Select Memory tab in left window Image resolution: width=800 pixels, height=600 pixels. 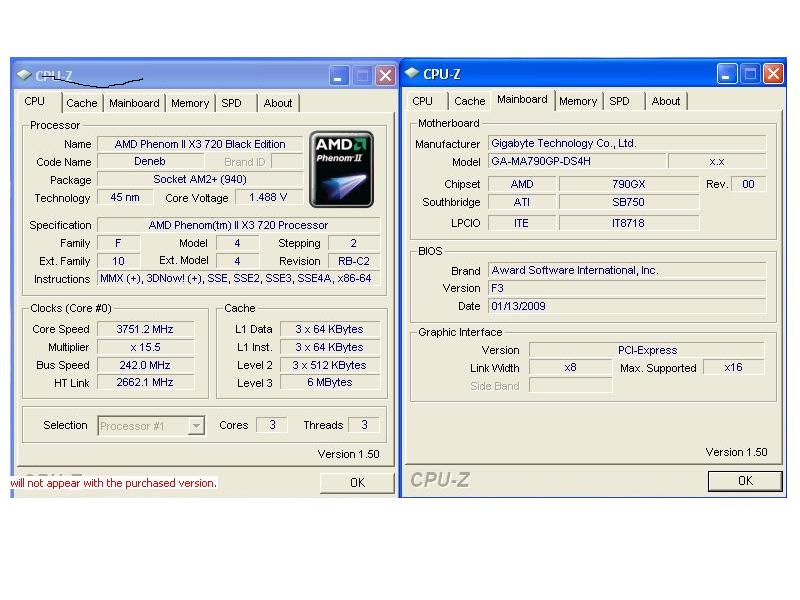[x=190, y=103]
